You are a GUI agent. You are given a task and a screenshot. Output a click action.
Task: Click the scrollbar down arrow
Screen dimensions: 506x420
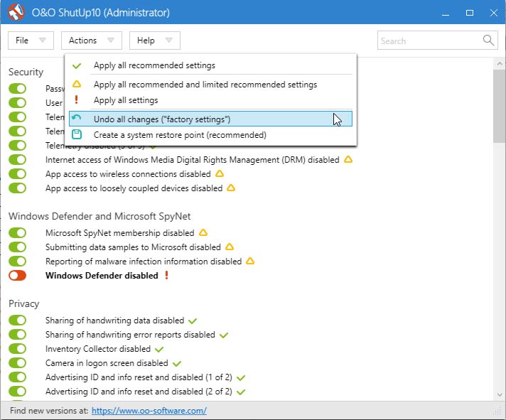(500, 395)
